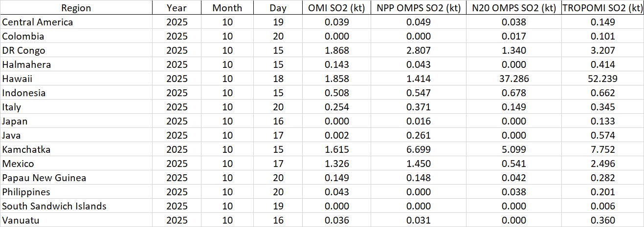Click the Central America region cell
This screenshot has height=227, width=644.
38,22
